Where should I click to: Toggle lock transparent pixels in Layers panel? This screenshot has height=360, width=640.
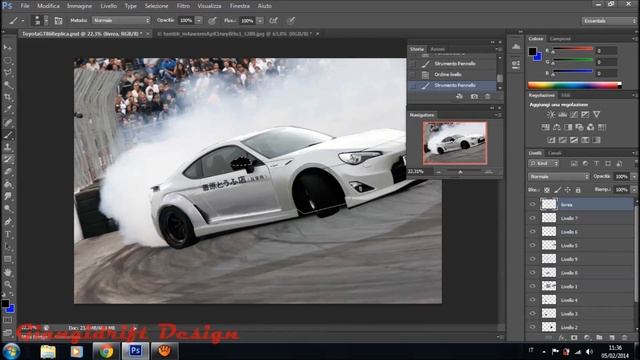pyautogui.click(x=547, y=190)
